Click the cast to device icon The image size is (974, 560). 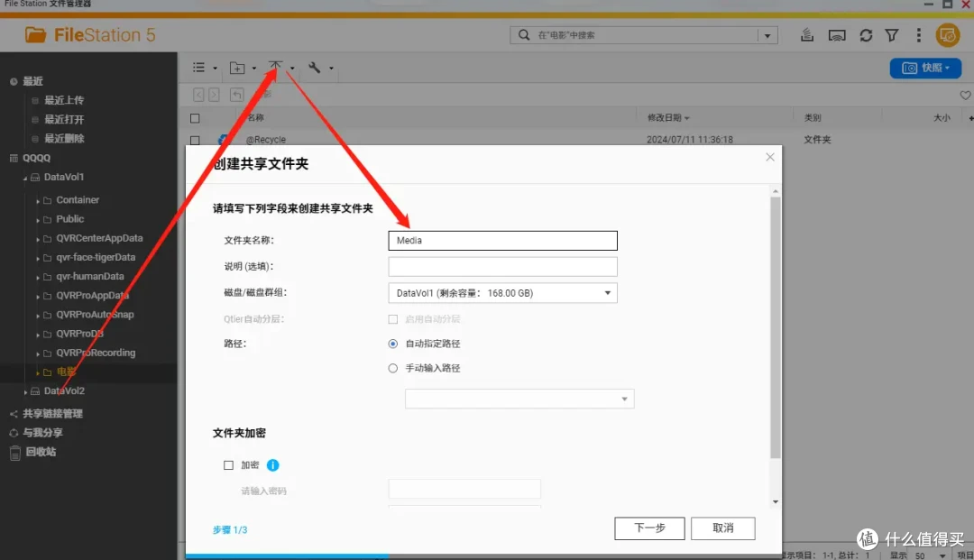[x=837, y=34]
